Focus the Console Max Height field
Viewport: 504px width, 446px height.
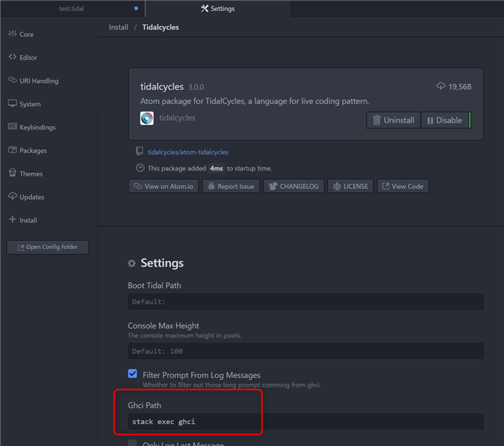tap(306, 351)
